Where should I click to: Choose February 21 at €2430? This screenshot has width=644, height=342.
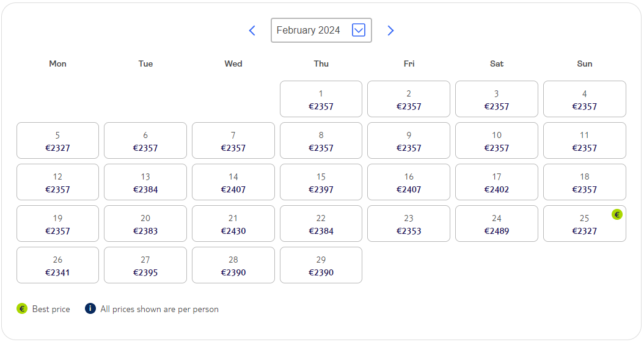(x=233, y=224)
